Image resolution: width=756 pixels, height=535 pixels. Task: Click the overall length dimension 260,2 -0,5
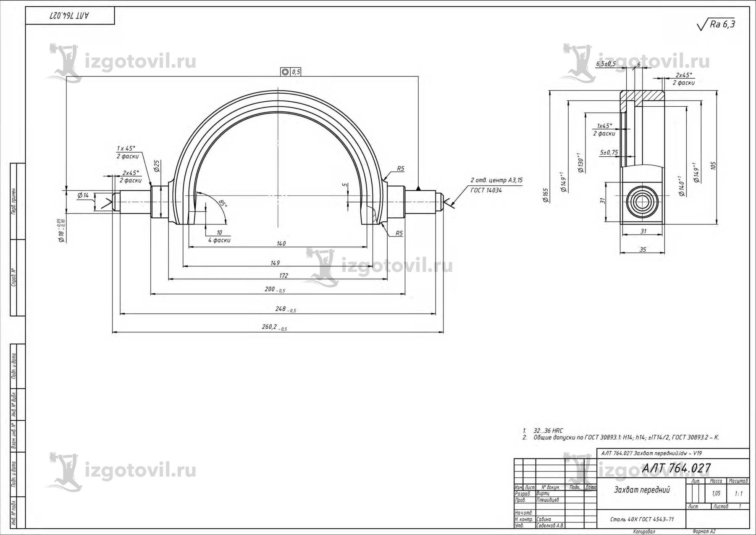[274, 327]
